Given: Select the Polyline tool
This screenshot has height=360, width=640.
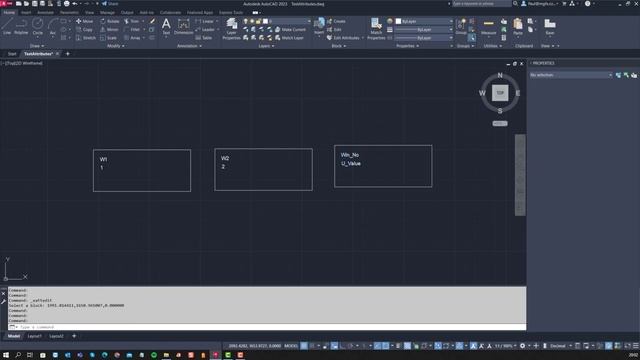Looking at the screenshot, I should (x=21, y=27).
